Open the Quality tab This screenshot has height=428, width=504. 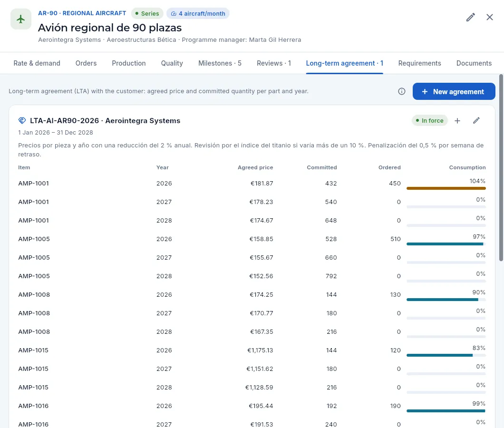point(172,63)
